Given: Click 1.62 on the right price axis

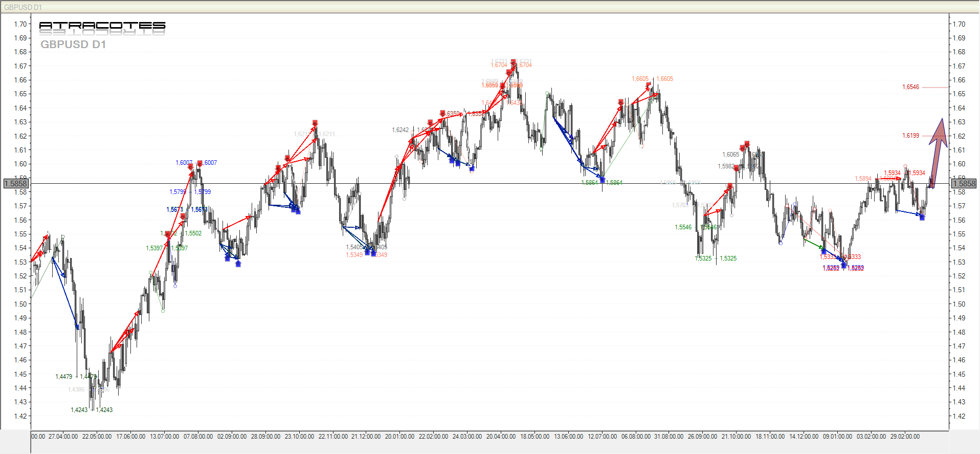Looking at the screenshot, I should coord(959,136).
